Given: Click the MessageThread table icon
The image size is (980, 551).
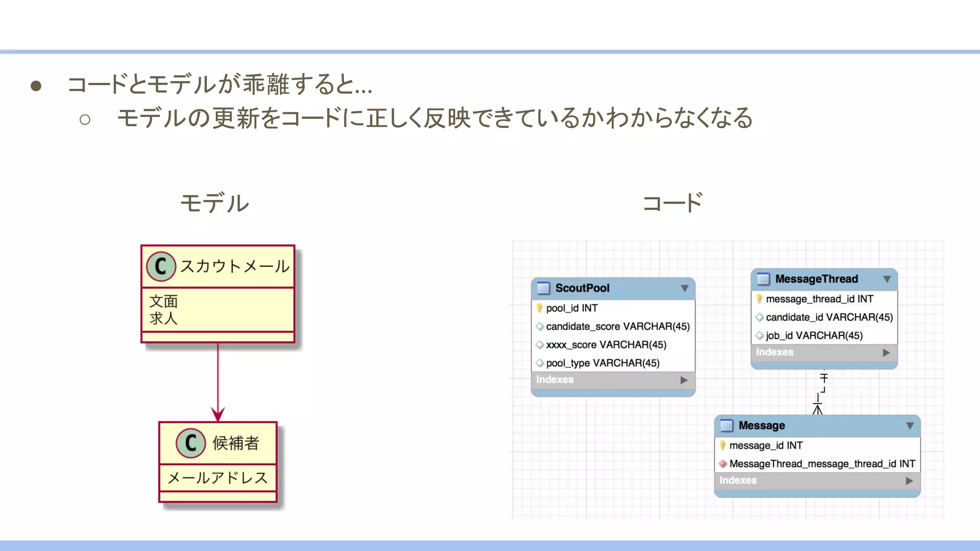Looking at the screenshot, I should click(763, 279).
